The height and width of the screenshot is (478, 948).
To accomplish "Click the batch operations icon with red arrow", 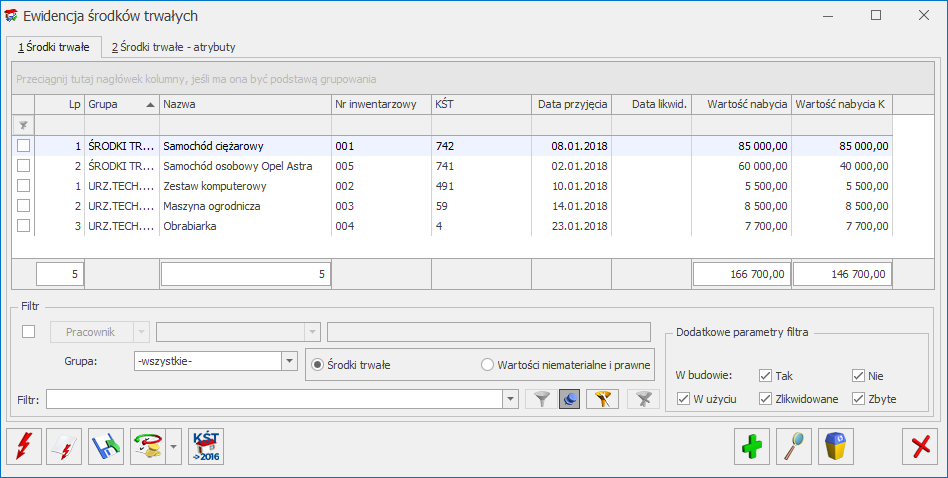I will (x=148, y=447).
